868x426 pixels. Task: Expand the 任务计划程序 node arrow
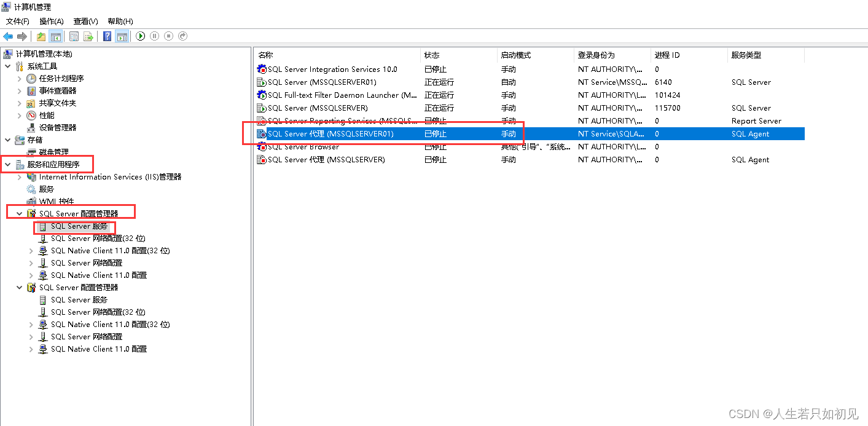click(20, 79)
